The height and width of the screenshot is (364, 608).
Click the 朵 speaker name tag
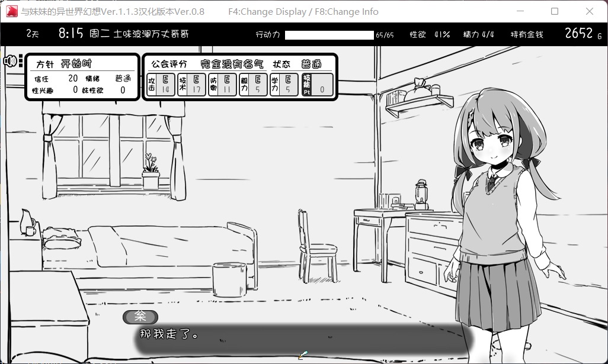point(140,317)
